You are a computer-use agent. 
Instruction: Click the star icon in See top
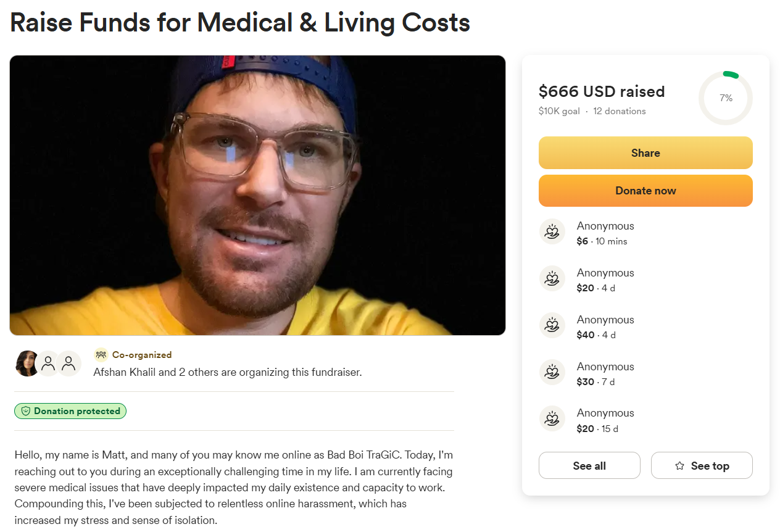coord(679,466)
